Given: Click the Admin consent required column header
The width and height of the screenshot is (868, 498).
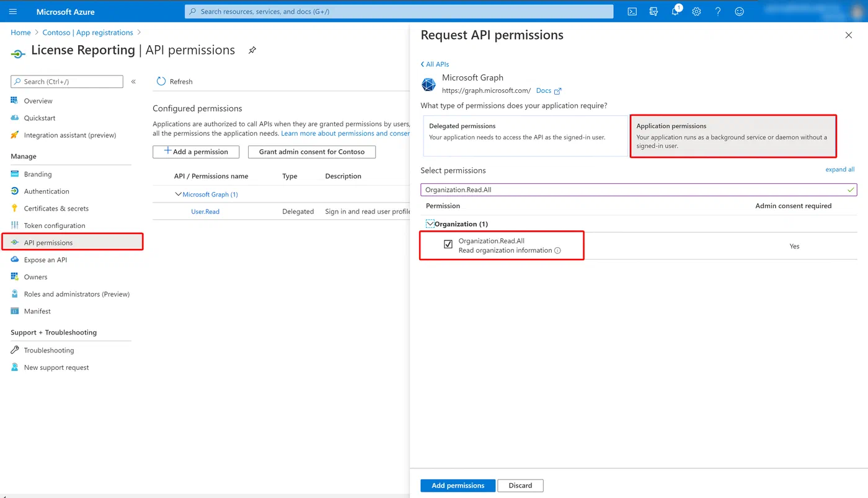Looking at the screenshot, I should tap(794, 206).
